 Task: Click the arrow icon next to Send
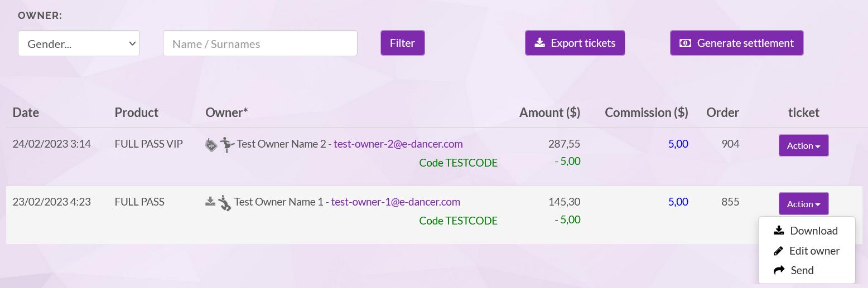[779, 270]
